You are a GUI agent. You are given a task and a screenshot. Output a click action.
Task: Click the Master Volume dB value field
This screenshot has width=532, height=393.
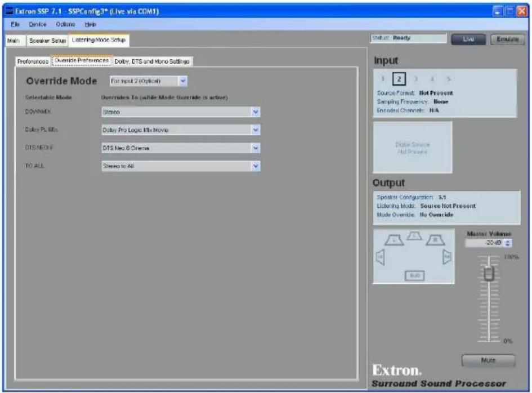coord(485,243)
